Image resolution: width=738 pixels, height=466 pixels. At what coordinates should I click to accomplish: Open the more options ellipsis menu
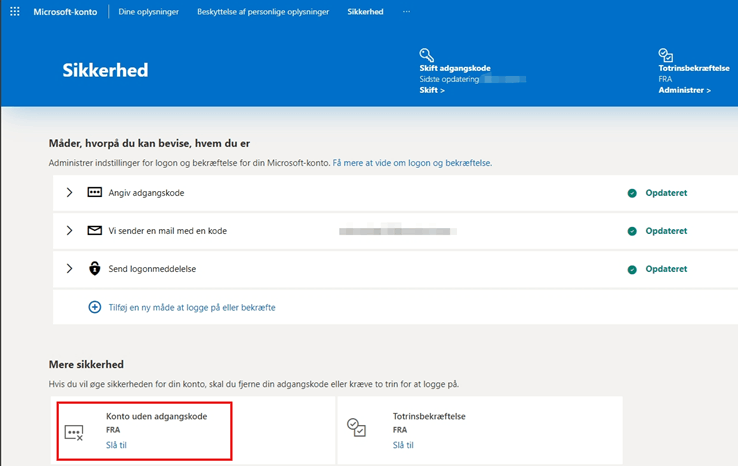pos(406,12)
